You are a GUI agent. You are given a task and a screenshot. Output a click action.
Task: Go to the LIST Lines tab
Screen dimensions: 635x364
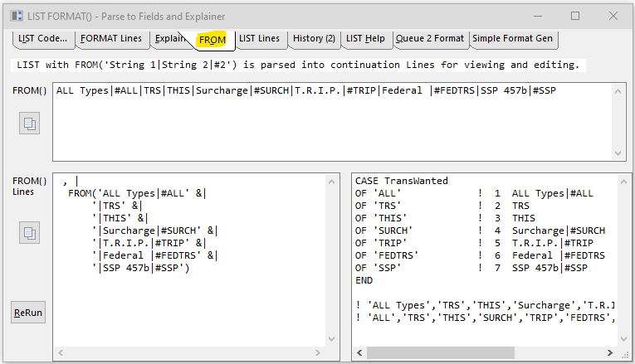(x=259, y=39)
